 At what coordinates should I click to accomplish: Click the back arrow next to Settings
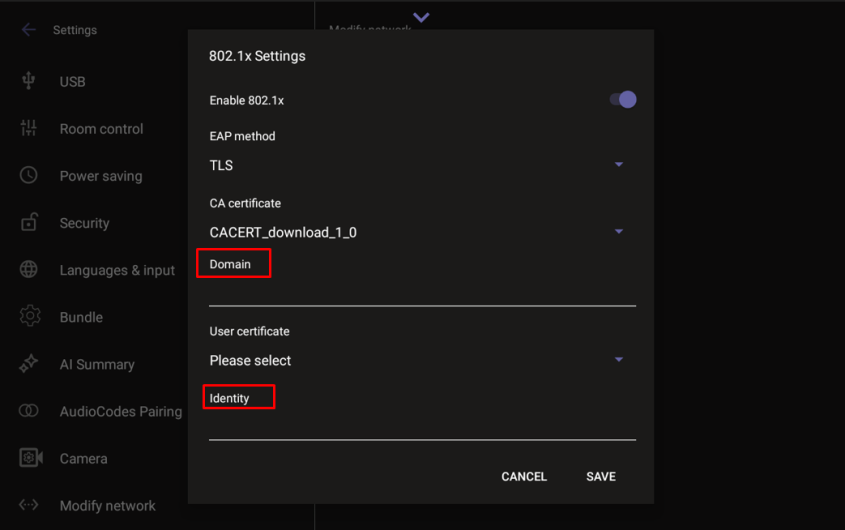pos(29,30)
